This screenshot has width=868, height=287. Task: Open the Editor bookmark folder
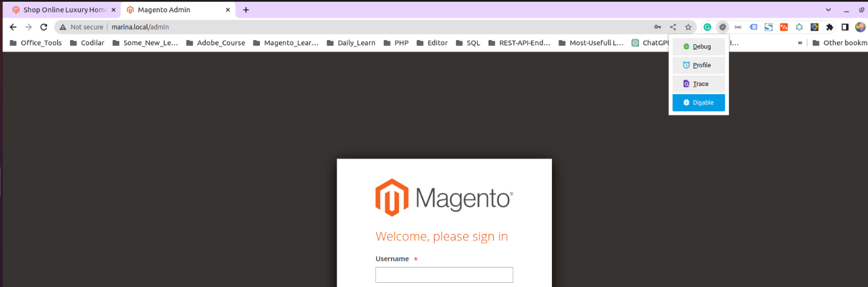431,43
